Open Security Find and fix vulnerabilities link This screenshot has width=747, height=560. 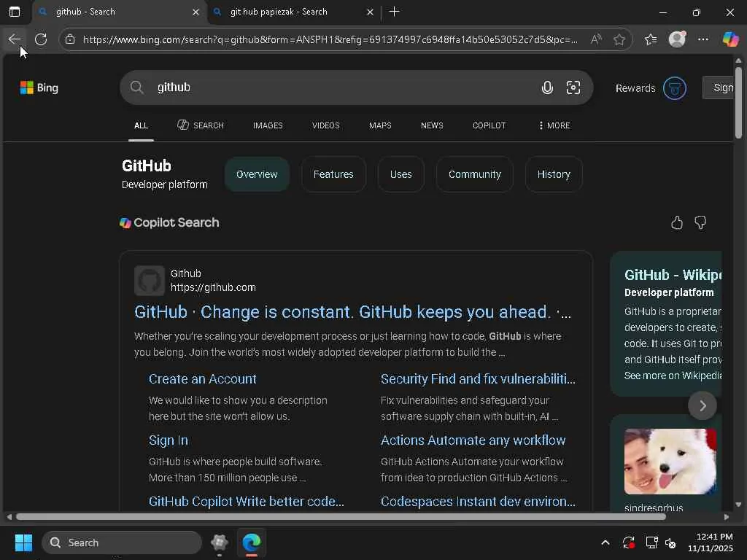point(478,379)
